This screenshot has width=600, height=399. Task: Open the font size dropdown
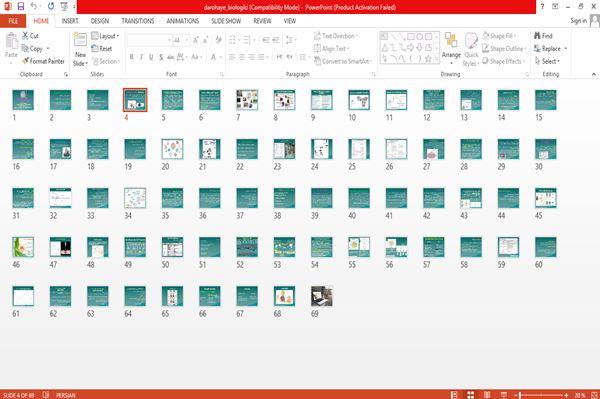pyautogui.click(x=187, y=40)
